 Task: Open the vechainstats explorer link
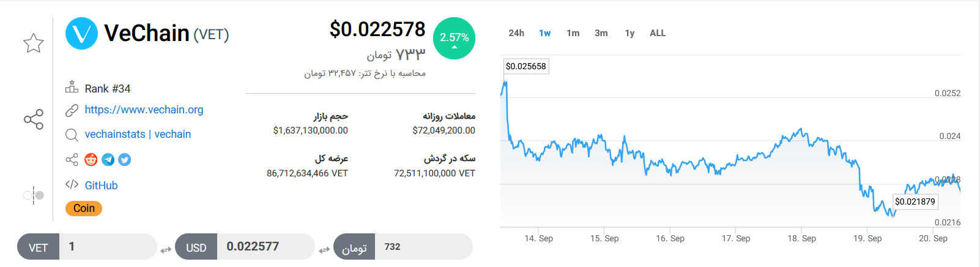pos(115,134)
